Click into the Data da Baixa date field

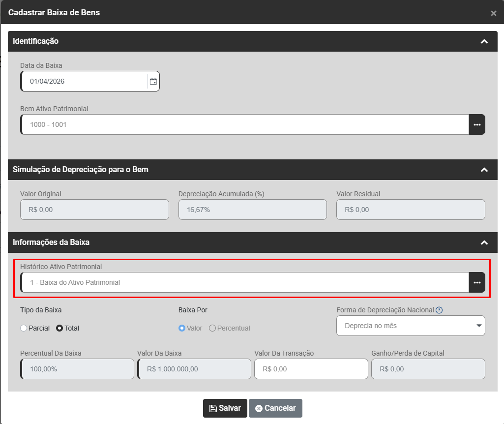tap(84, 81)
